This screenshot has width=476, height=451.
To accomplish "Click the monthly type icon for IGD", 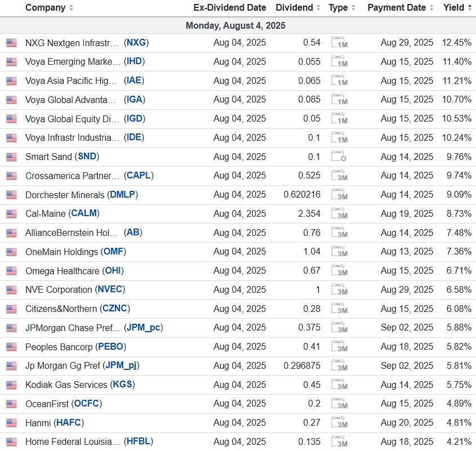I will coord(339,119).
